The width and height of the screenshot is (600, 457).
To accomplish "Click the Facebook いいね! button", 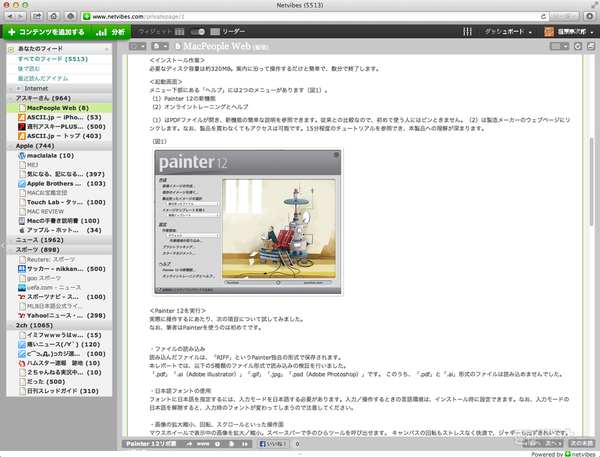I will [x=273, y=444].
